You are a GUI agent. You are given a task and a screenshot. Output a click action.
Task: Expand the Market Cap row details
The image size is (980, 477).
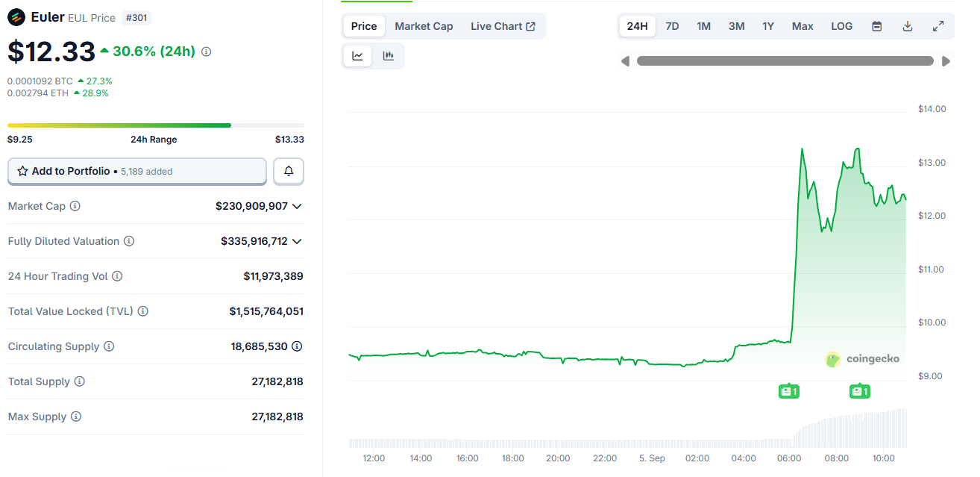pyautogui.click(x=298, y=206)
